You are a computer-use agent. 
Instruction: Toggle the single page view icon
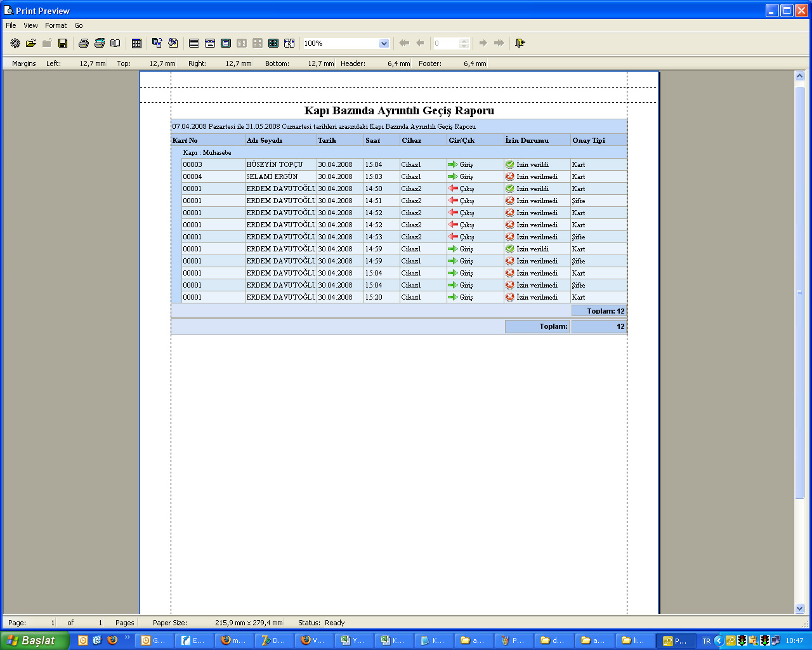point(226,43)
